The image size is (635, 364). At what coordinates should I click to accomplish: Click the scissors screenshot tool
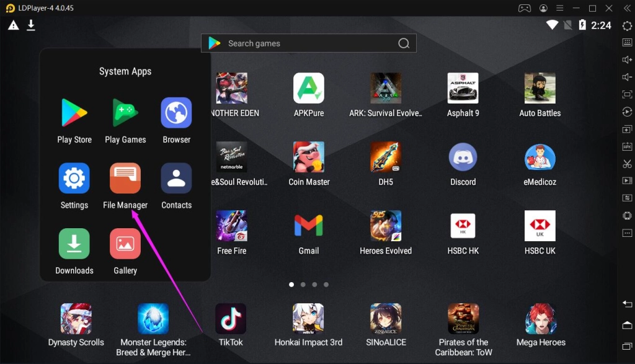tap(627, 164)
